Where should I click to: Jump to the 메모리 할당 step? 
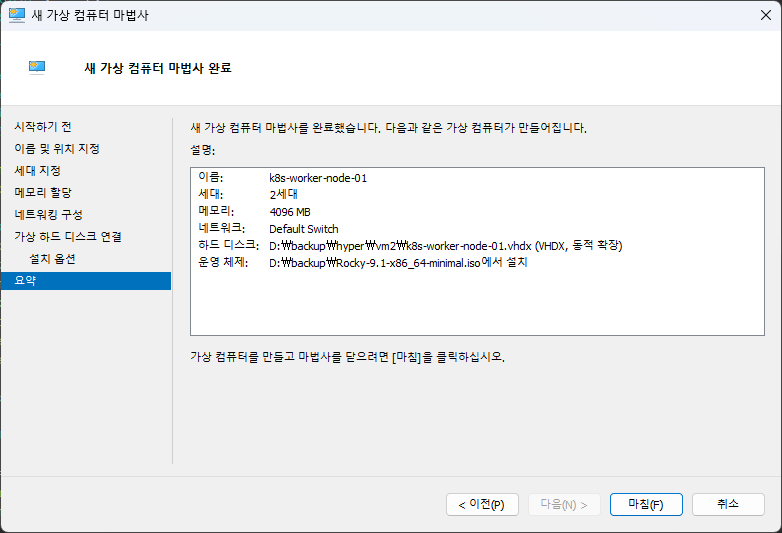click(x=43, y=192)
